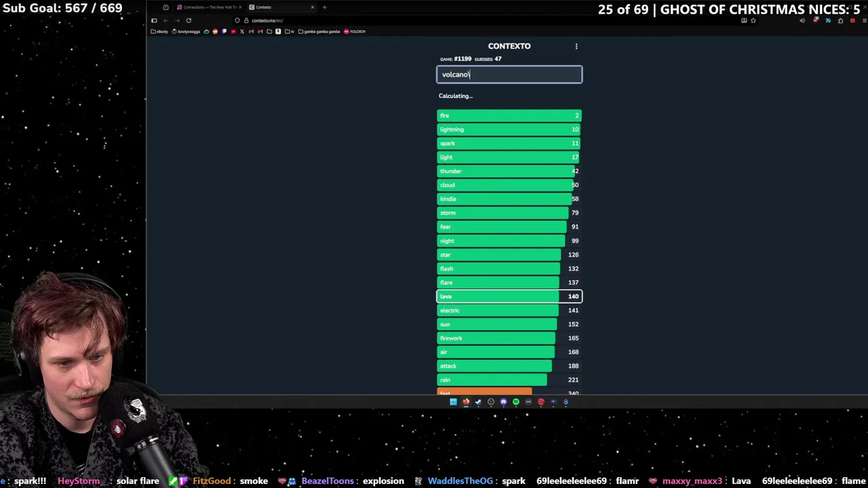Select the 'spark' guess row
Image resolution: width=868 pixels, height=488 pixels.
pos(509,143)
